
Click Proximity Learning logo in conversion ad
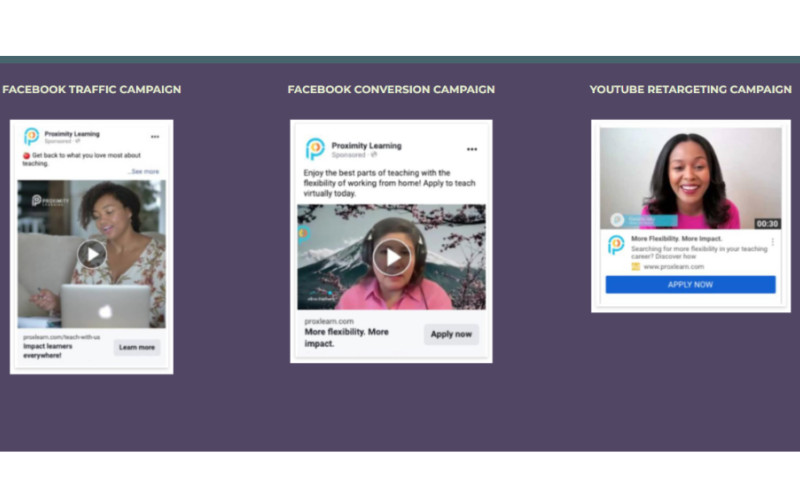coord(315,149)
